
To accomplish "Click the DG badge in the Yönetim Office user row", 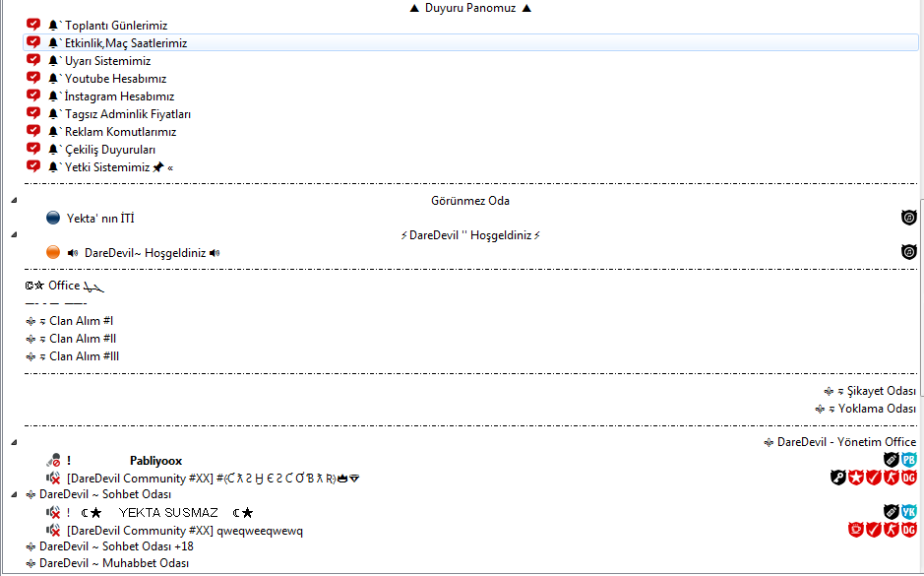I will [x=908, y=478].
